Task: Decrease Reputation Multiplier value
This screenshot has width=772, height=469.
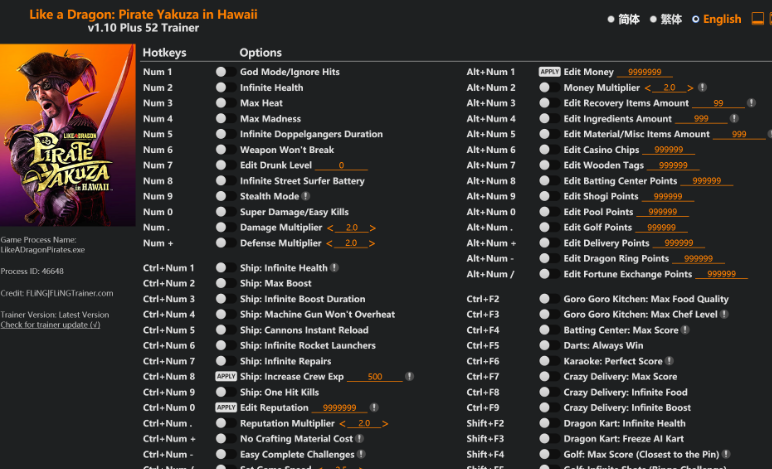Action: click(x=342, y=423)
